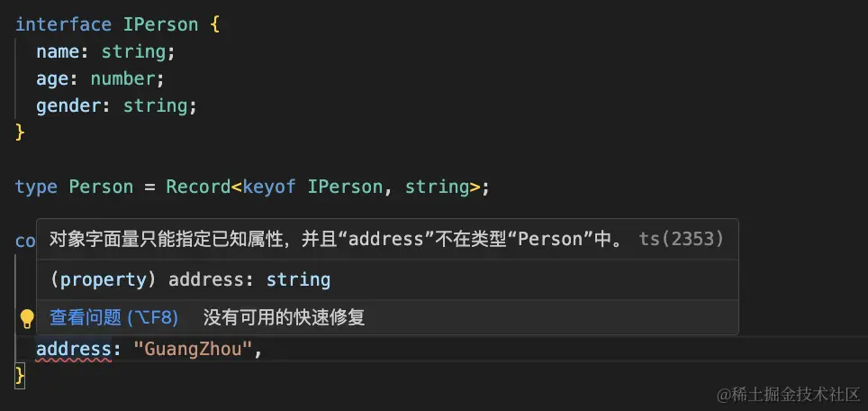The width and height of the screenshot is (868, 411).
Task: Click the type keyword before Person
Action: [36, 187]
